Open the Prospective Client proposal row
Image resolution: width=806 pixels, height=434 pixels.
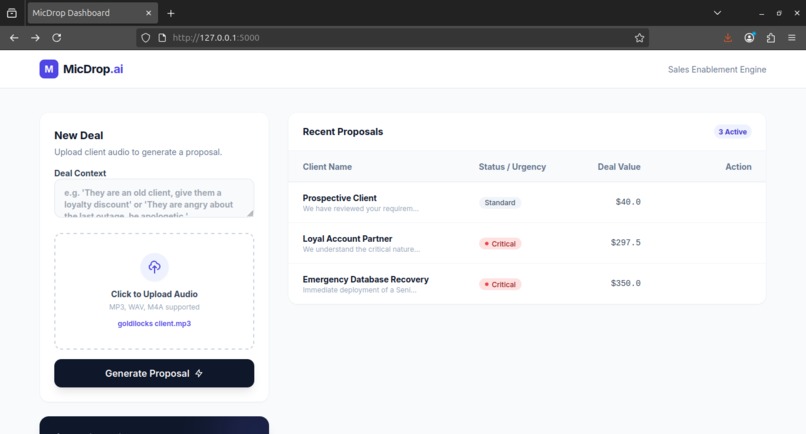tap(527, 202)
